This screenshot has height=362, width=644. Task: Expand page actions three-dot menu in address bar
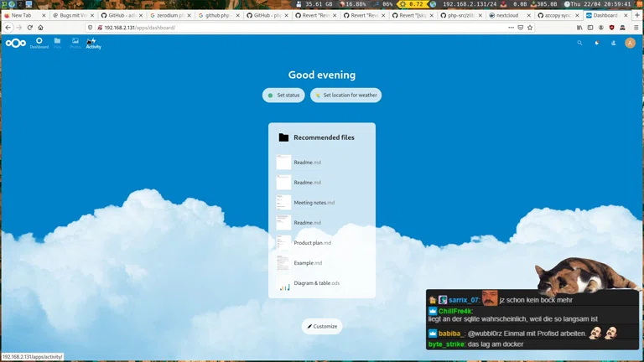point(512,28)
